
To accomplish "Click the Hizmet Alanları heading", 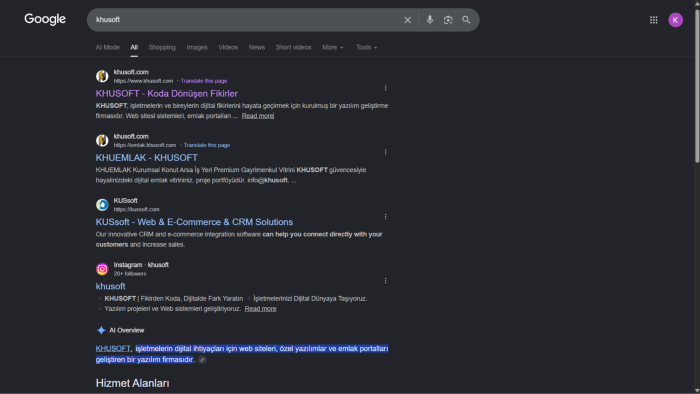I will tap(133, 383).
